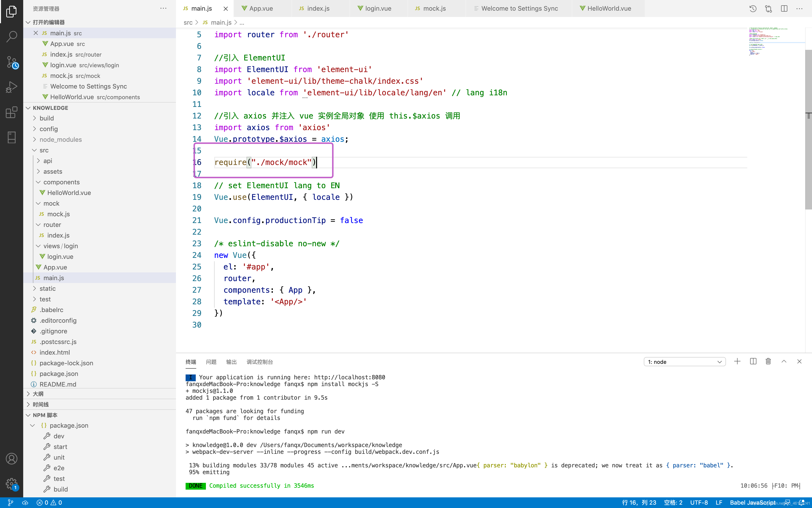The width and height of the screenshot is (812, 508).
Task: Run the build npm script
Action: [61, 490]
